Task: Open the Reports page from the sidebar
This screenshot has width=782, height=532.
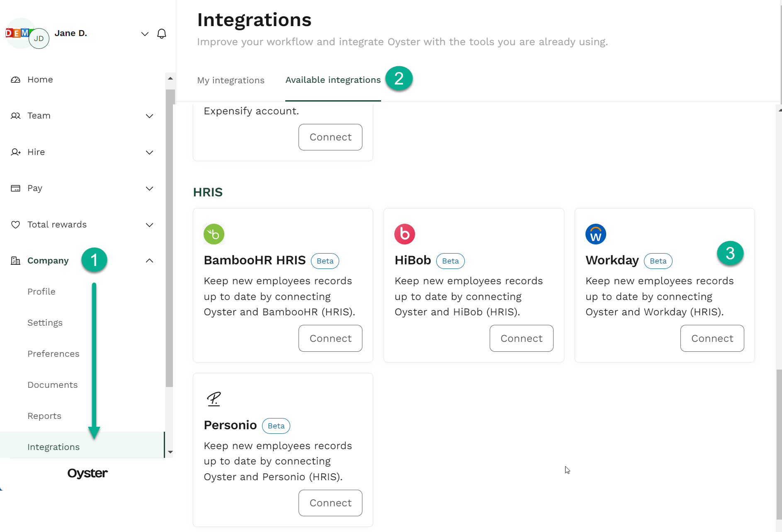Action: point(44,416)
